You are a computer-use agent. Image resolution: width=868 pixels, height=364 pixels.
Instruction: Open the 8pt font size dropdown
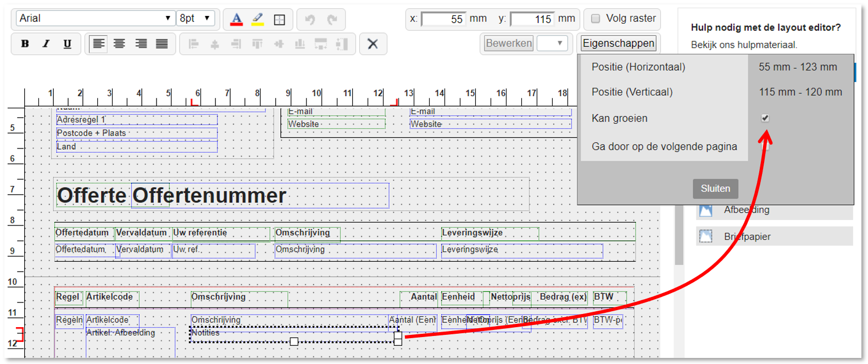coord(196,18)
